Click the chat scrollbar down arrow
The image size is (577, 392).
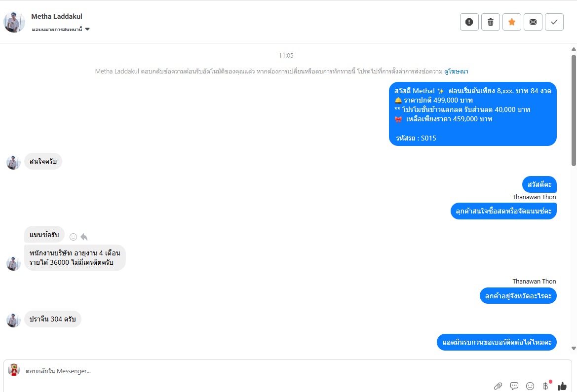[573, 349]
